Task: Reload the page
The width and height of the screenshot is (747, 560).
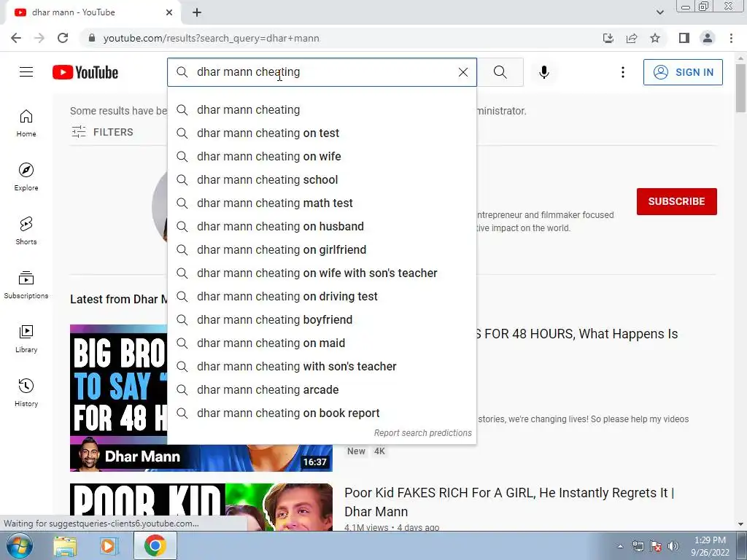Action: (63, 38)
